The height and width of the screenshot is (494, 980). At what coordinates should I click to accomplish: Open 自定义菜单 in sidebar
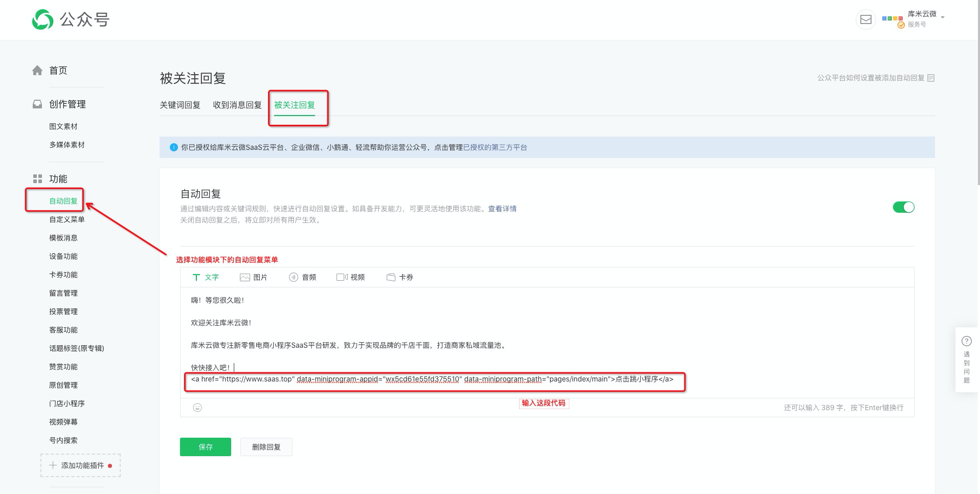67,219
